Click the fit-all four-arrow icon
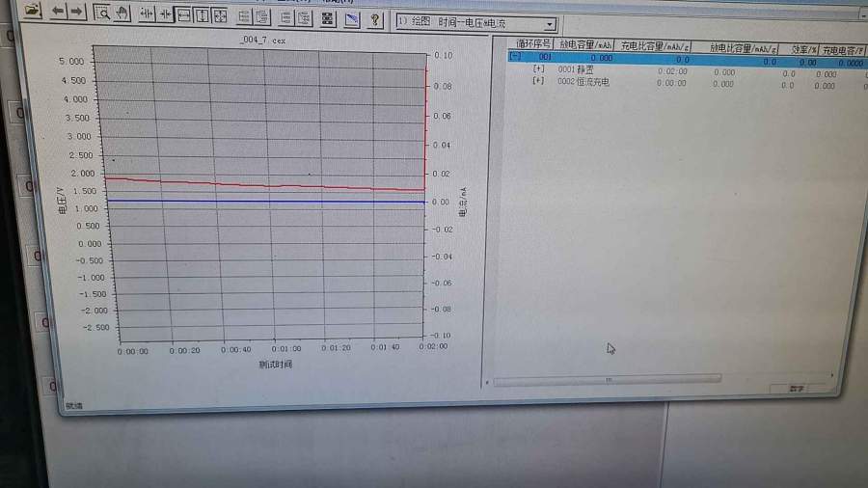The image size is (868, 488). tap(220, 16)
